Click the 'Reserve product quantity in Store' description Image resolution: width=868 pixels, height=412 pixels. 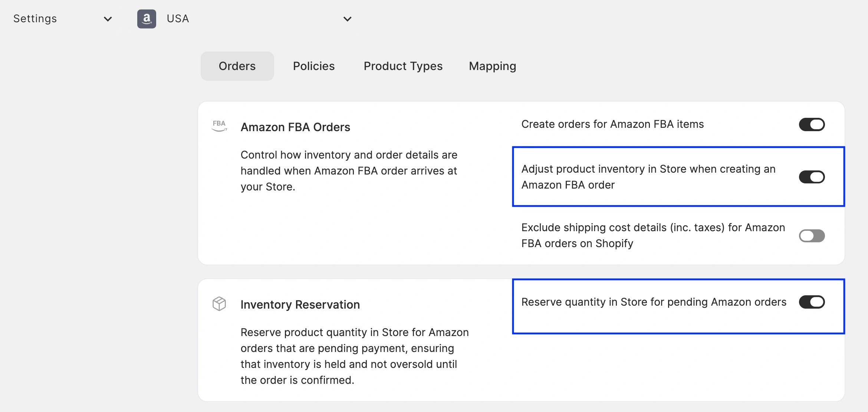click(354, 356)
